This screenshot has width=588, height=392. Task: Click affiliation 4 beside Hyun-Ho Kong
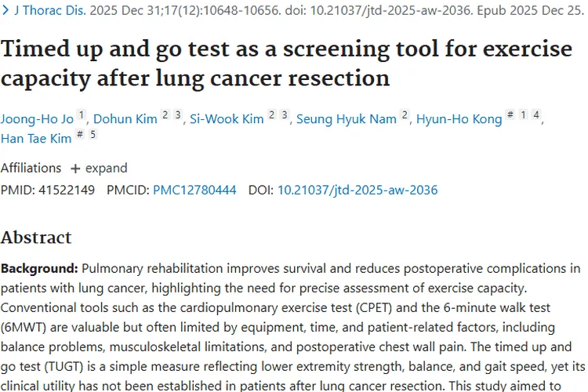pyautogui.click(x=535, y=117)
